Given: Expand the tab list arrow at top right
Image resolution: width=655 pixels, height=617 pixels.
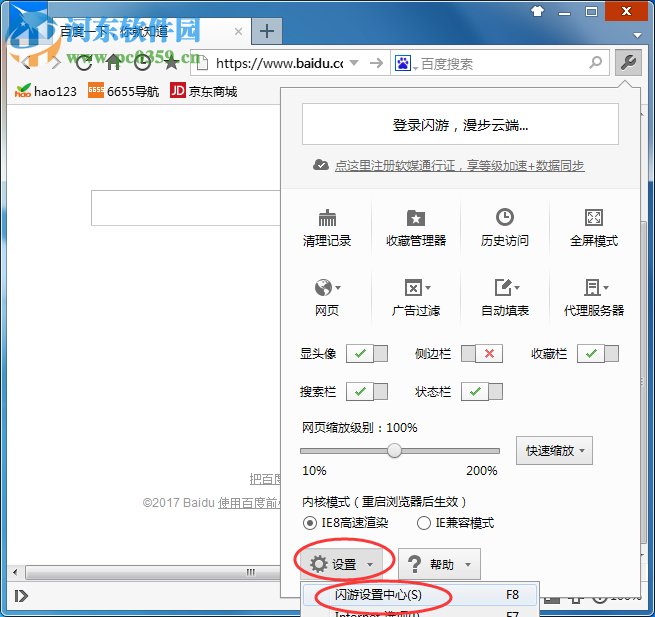Looking at the screenshot, I should (x=637, y=36).
